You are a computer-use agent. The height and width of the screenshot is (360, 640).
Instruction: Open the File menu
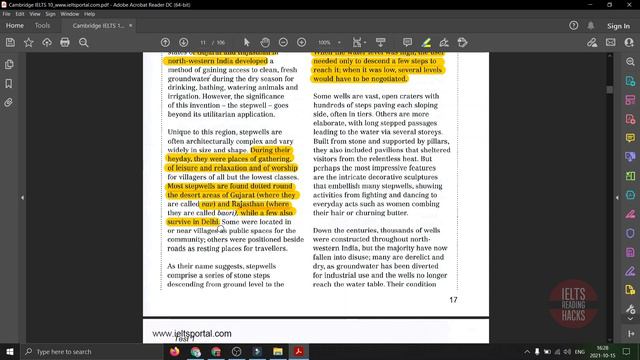(x=7, y=14)
